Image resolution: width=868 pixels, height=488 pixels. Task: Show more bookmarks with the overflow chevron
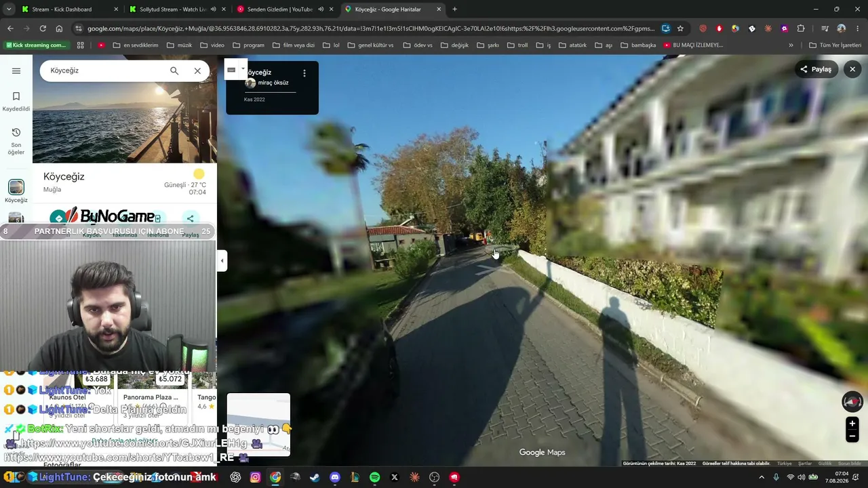point(791,45)
